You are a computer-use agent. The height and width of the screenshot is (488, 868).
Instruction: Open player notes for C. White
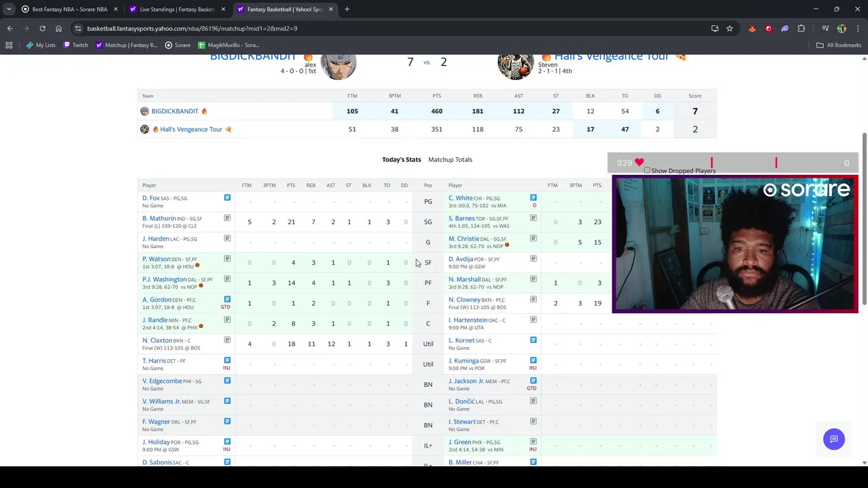click(533, 198)
